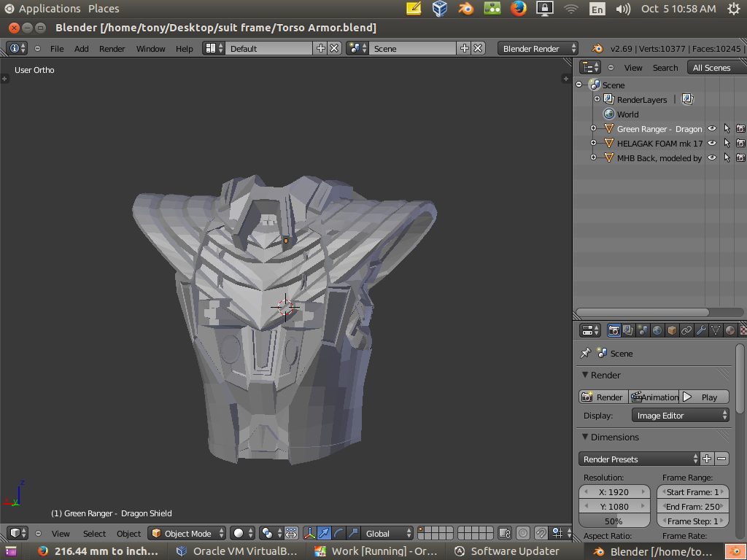Click the 3D manipulator axes toggle icon

[309, 533]
